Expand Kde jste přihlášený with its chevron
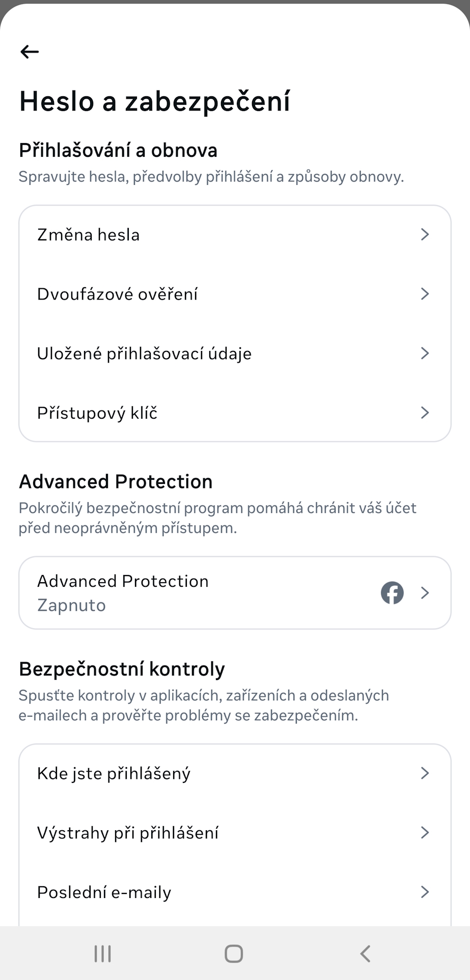This screenshot has width=470, height=980. point(425,773)
